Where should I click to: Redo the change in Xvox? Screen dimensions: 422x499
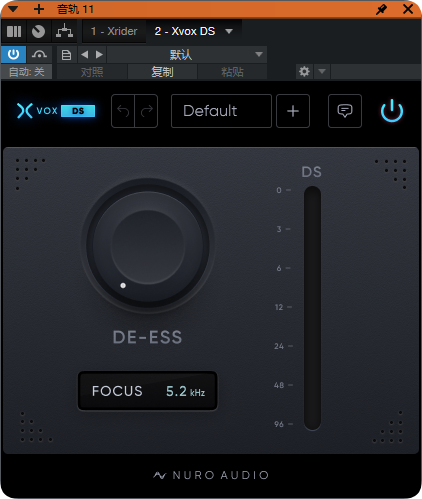click(146, 111)
